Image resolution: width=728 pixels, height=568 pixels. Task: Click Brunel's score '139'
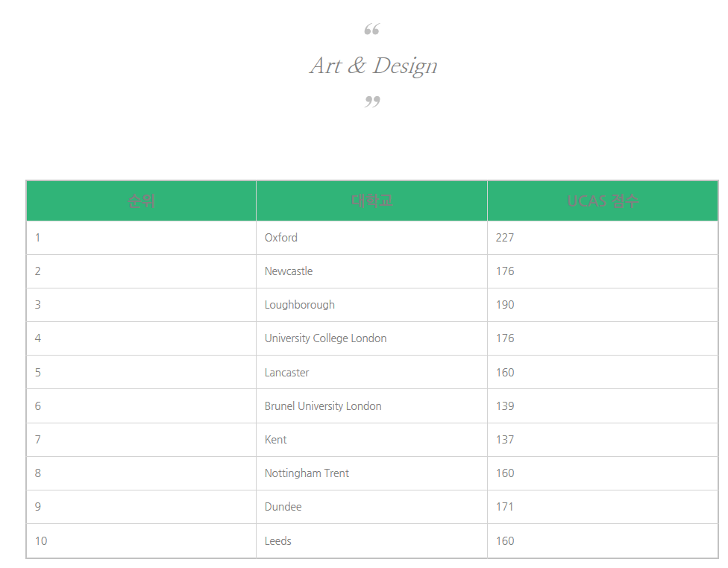pos(505,406)
